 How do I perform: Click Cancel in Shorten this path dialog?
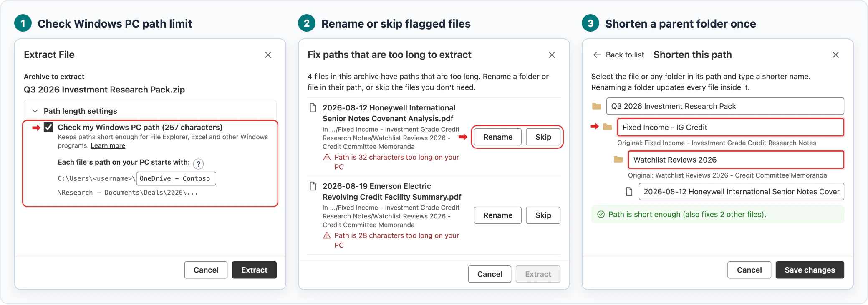(x=749, y=270)
